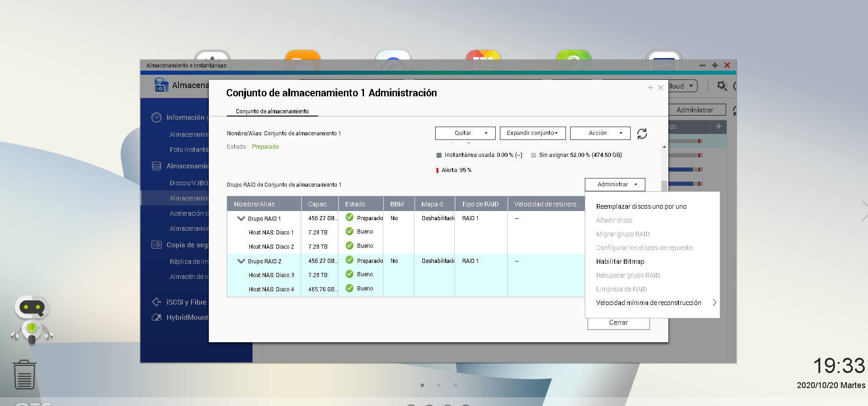Click the dialog's vertical scrollbar

point(664,185)
